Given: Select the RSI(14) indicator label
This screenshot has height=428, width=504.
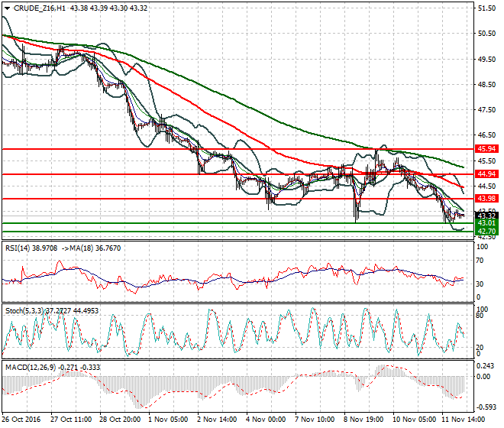Looking at the screenshot, I should click(x=18, y=248).
